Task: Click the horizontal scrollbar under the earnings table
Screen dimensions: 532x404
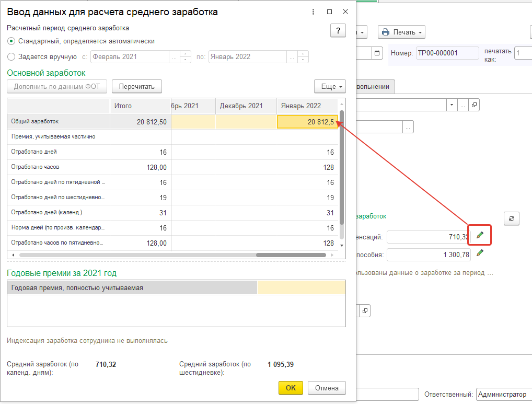Action: click(x=172, y=255)
